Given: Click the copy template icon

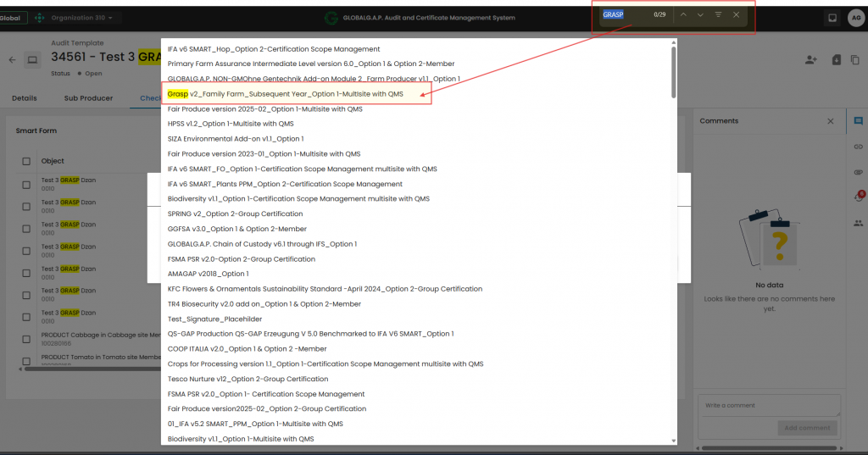Looking at the screenshot, I should (x=854, y=59).
